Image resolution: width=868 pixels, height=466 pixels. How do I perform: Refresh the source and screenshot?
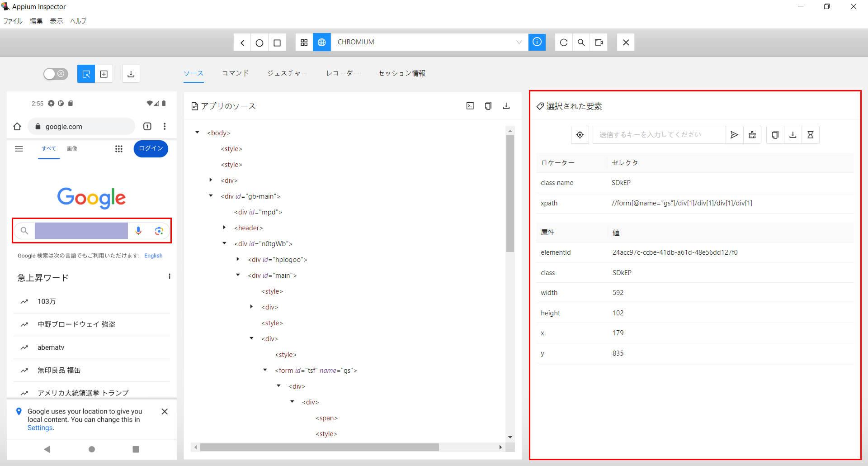click(x=563, y=42)
